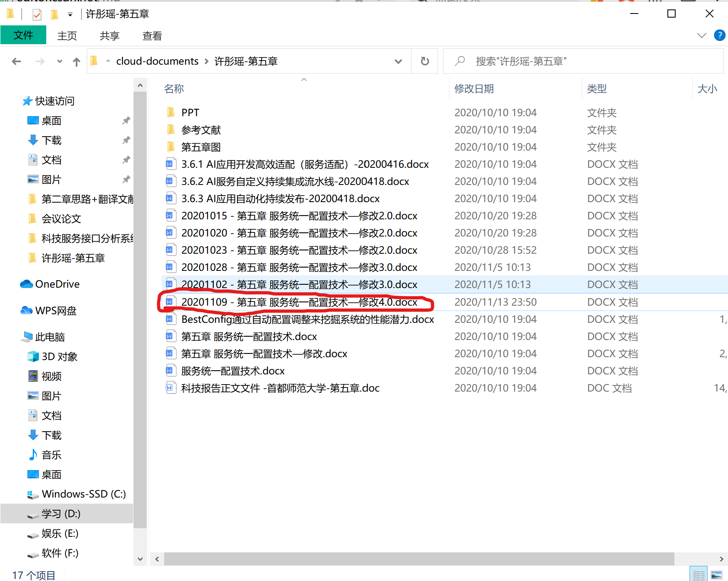Switch to large thumbnails view icon

(717, 574)
